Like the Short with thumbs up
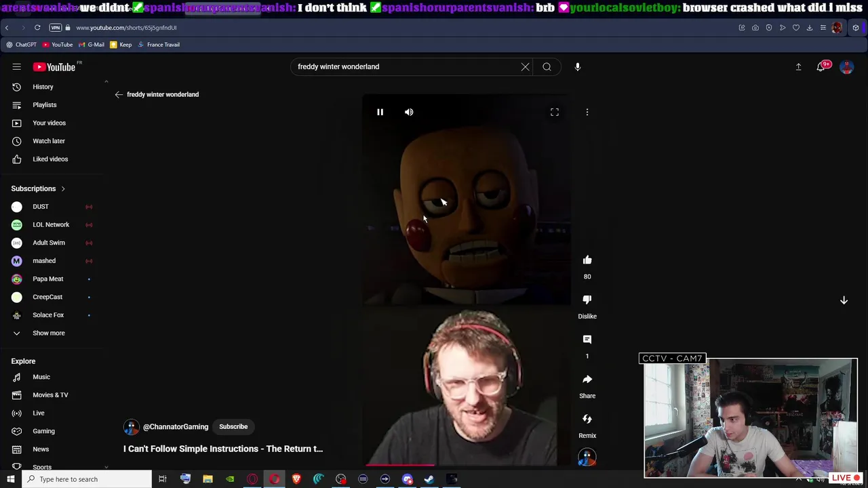The image size is (868, 488). pyautogui.click(x=587, y=260)
